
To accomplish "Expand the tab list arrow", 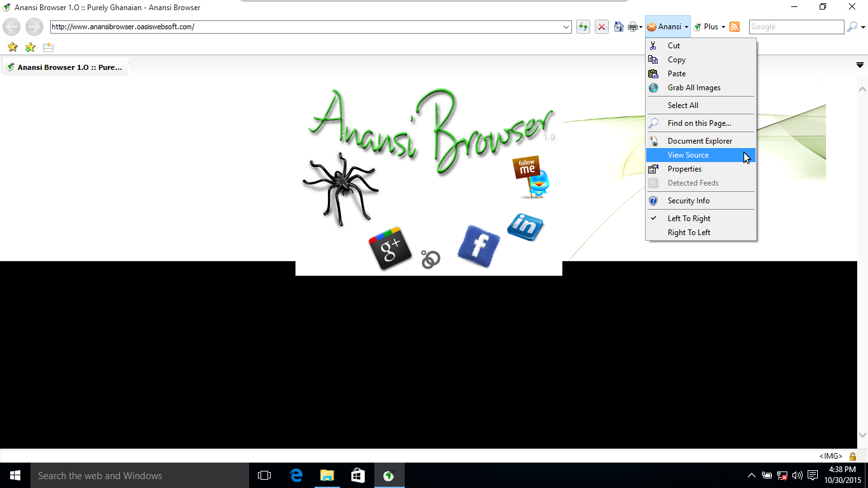I will click(x=860, y=65).
